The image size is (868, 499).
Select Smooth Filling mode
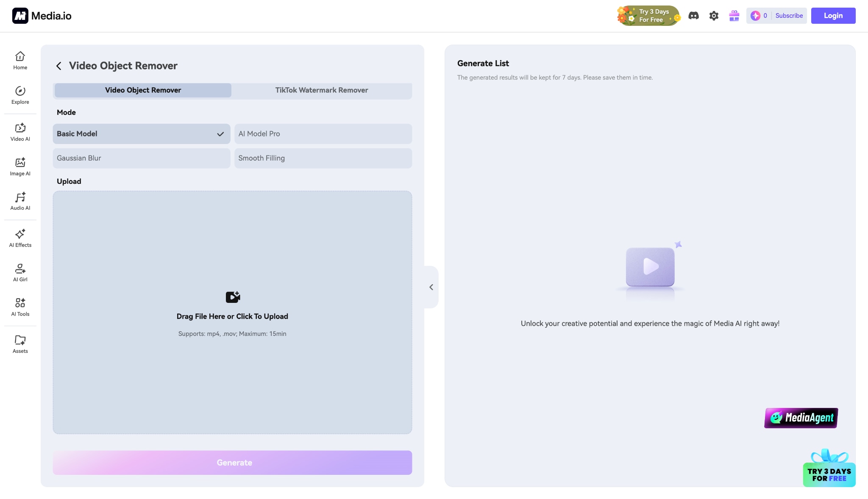coord(323,158)
